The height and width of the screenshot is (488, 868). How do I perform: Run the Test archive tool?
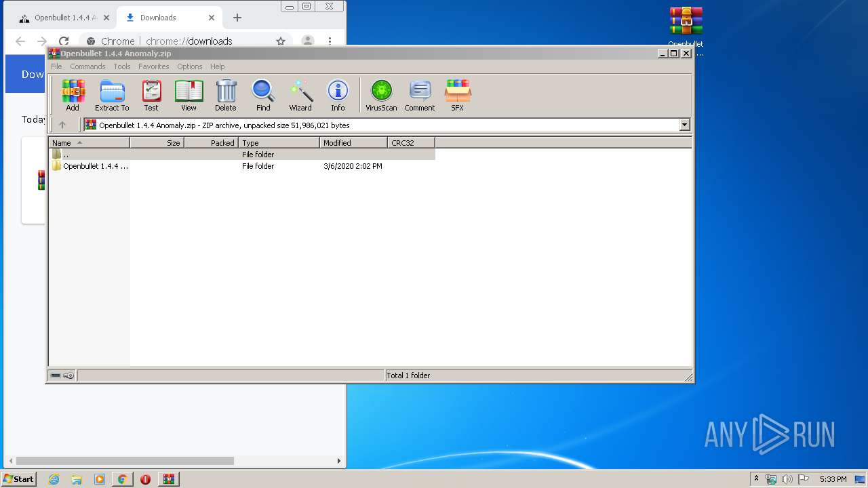pos(151,95)
